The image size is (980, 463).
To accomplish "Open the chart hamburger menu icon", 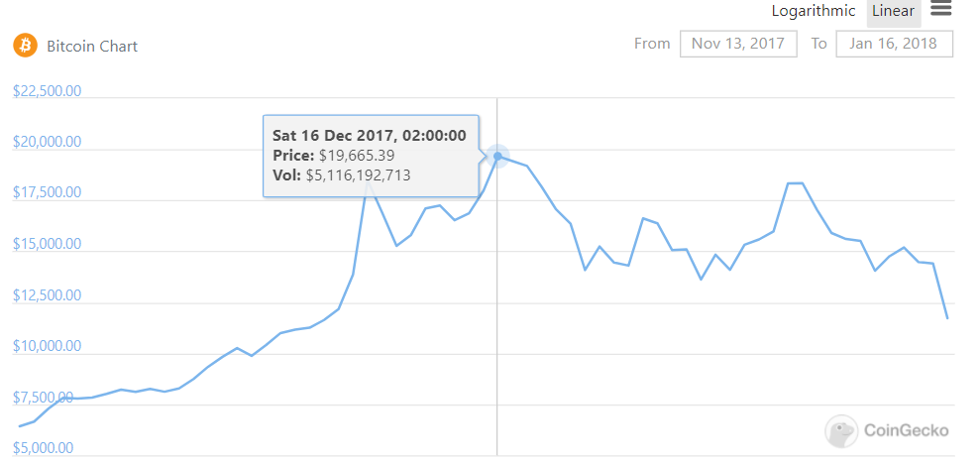I will (940, 9).
